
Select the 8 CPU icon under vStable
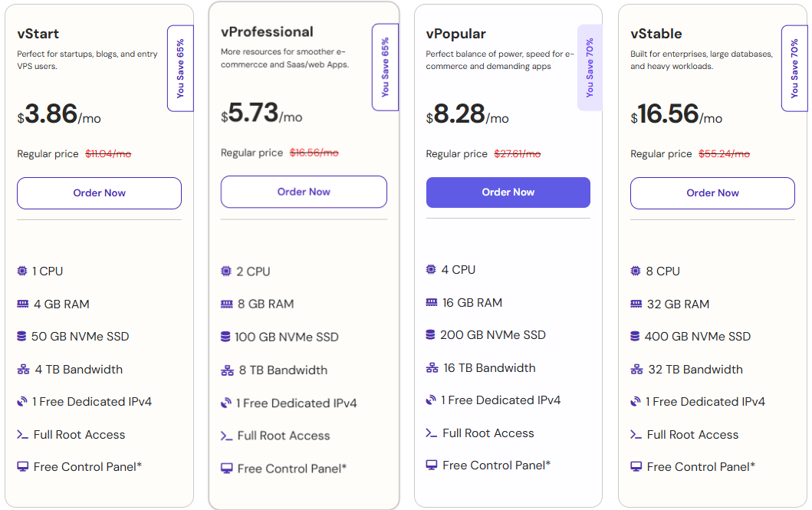pyautogui.click(x=636, y=271)
